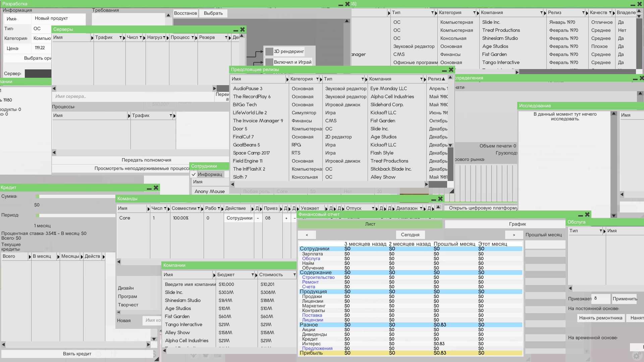The width and height of the screenshot is (644, 362).
Task: Click Передать полномочия button
Action: tap(141, 160)
